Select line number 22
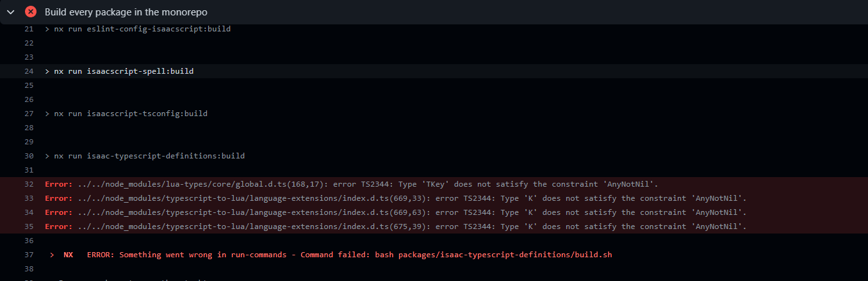Screen dimensions: 868x281 click(28, 43)
